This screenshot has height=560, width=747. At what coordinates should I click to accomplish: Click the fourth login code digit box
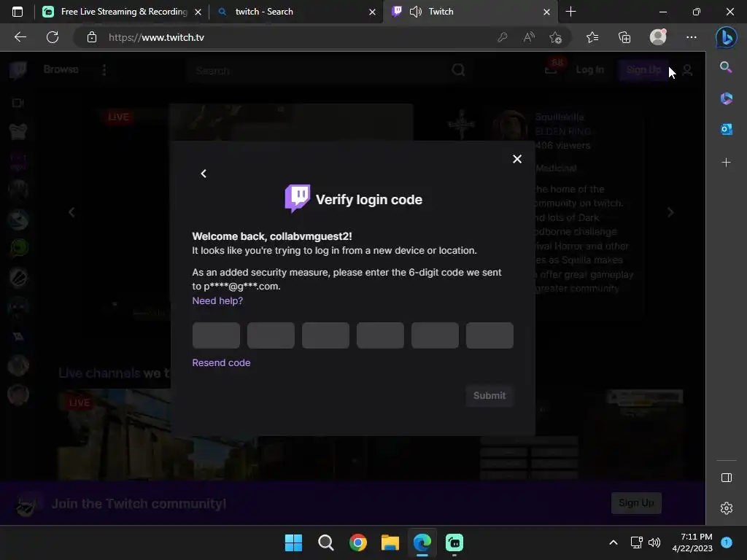380,335
